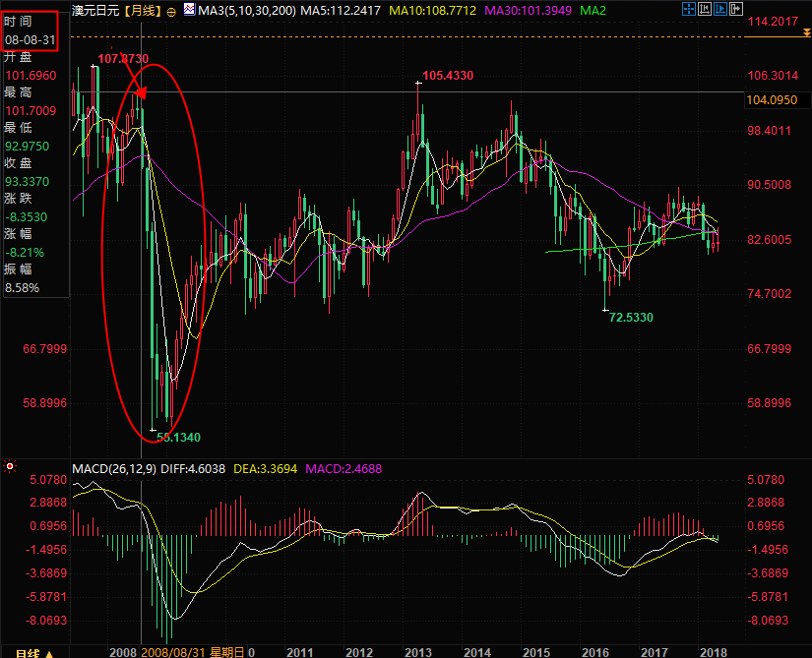Toggle the green MA2 line label

[x=593, y=11]
